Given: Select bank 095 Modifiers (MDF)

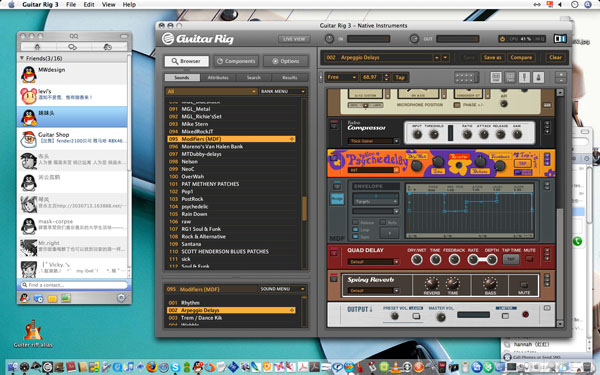Looking at the screenshot, I should click(x=231, y=139).
